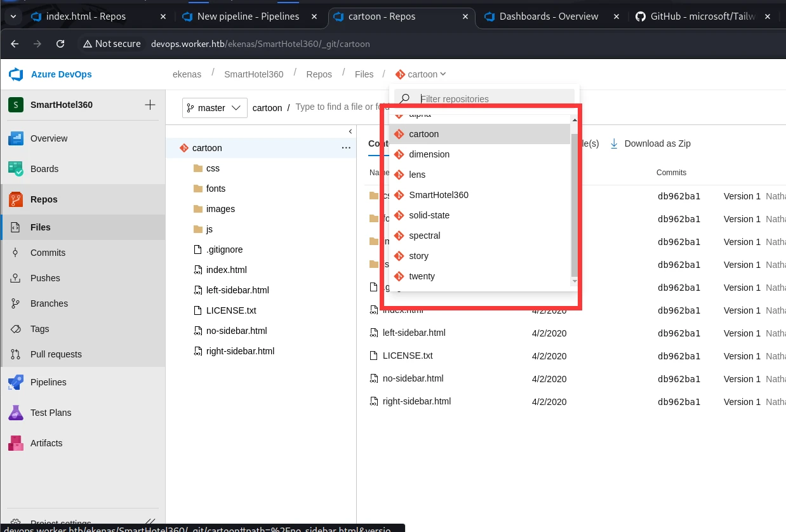Click the LICENSE.txt file icon in tree
Viewport: 786px width, 532px height.
click(x=197, y=310)
